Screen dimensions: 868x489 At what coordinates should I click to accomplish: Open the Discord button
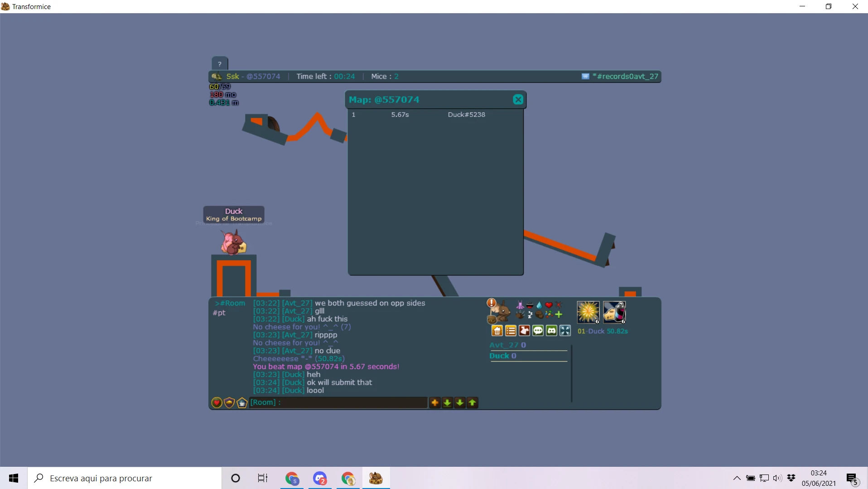click(x=551, y=331)
